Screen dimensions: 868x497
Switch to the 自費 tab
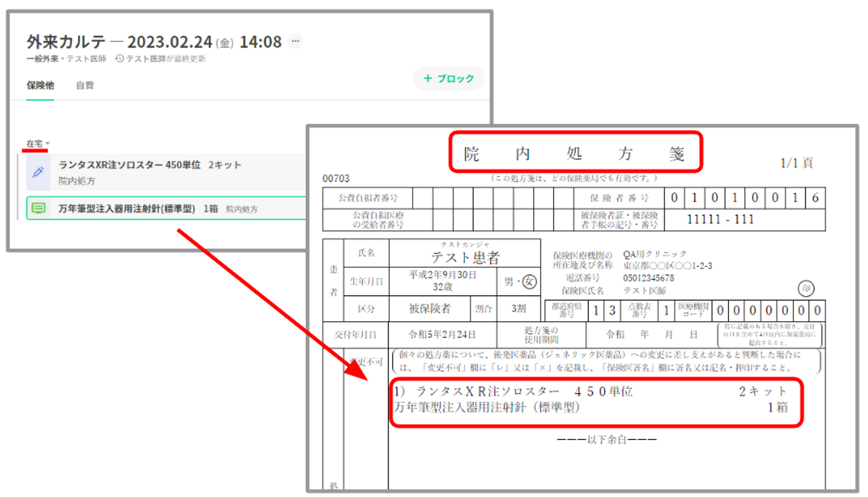pos(85,85)
